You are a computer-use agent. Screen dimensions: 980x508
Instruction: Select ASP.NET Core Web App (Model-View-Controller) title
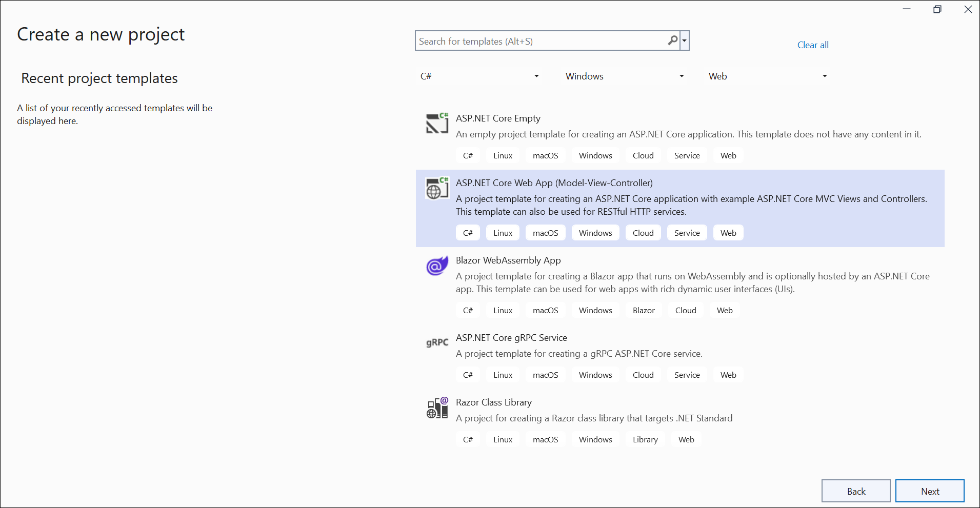[554, 183]
